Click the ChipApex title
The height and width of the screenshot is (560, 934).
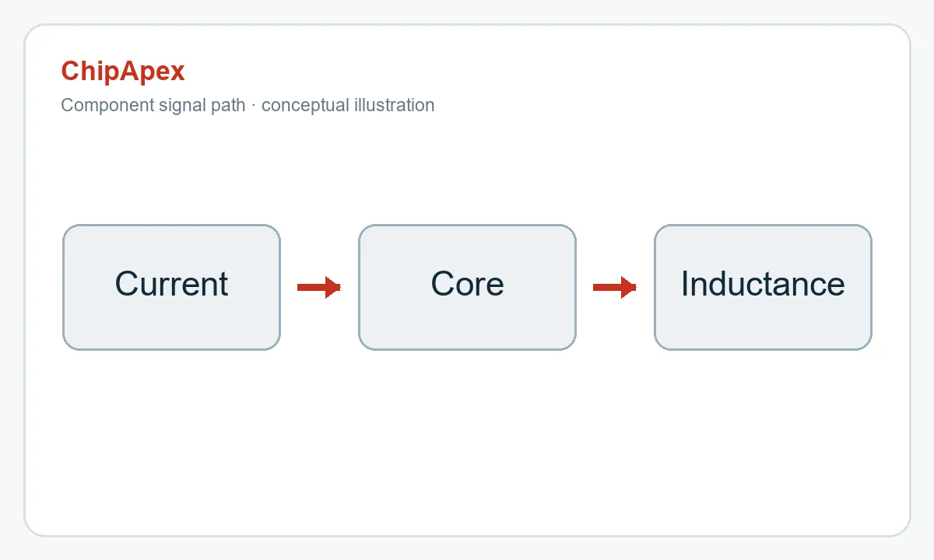[x=123, y=71]
